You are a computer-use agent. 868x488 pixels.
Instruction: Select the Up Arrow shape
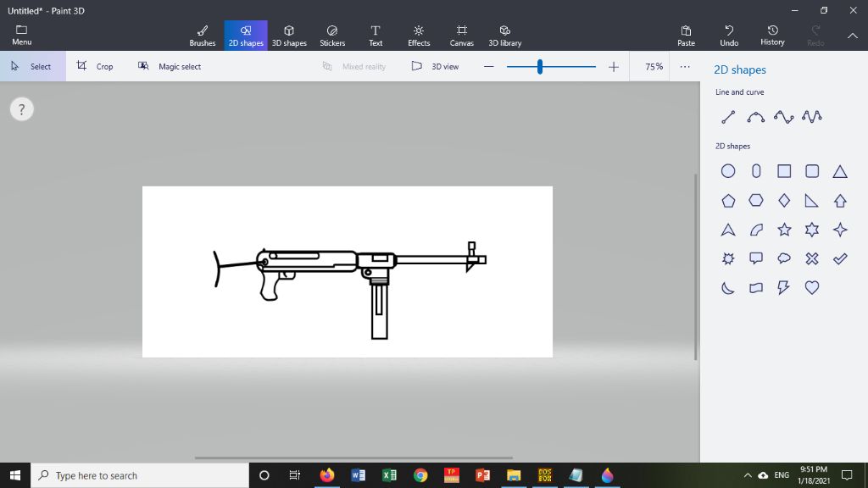[x=840, y=200]
